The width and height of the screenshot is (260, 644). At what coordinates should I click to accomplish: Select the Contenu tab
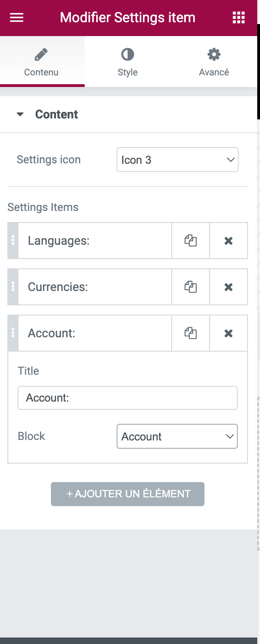coord(41,62)
